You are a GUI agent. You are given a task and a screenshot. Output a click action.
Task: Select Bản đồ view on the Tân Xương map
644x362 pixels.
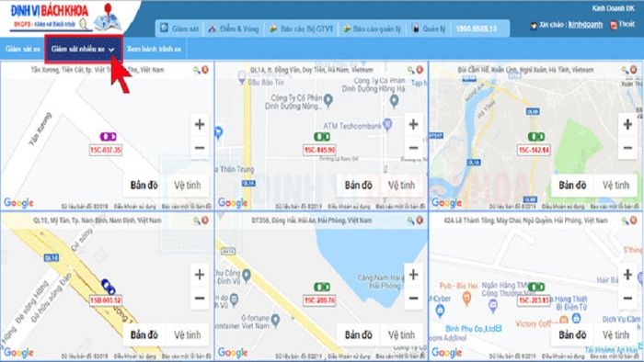[144, 186]
